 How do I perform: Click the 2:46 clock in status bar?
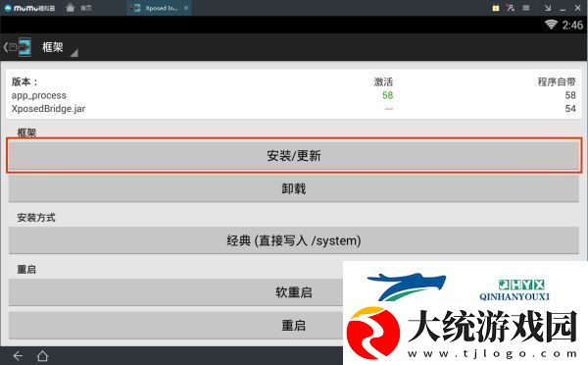point(572,25)
